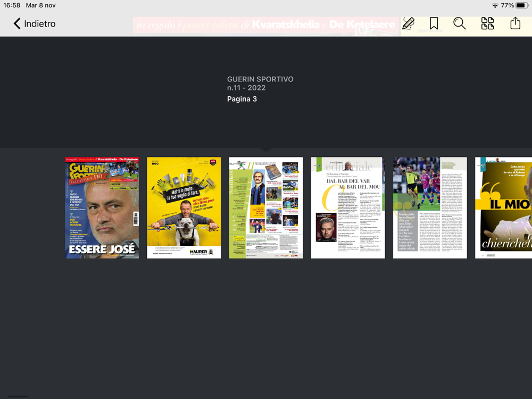Open the referee photo article page

pos(430,207)
